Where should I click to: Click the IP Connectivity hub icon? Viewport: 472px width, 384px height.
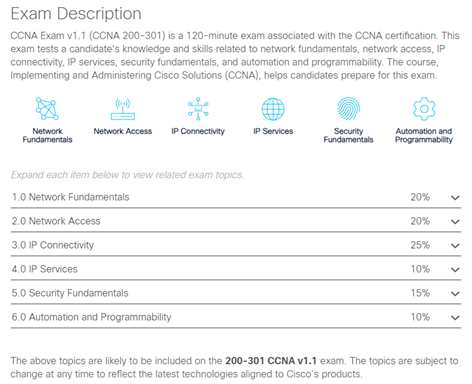pyautogui.click(x=198, y=109)
